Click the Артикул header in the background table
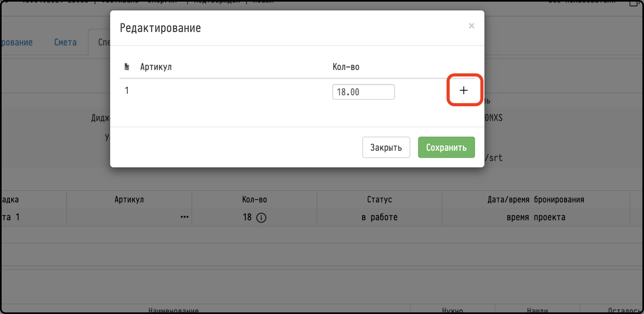644x314 pixels. [x=129, y=200]
